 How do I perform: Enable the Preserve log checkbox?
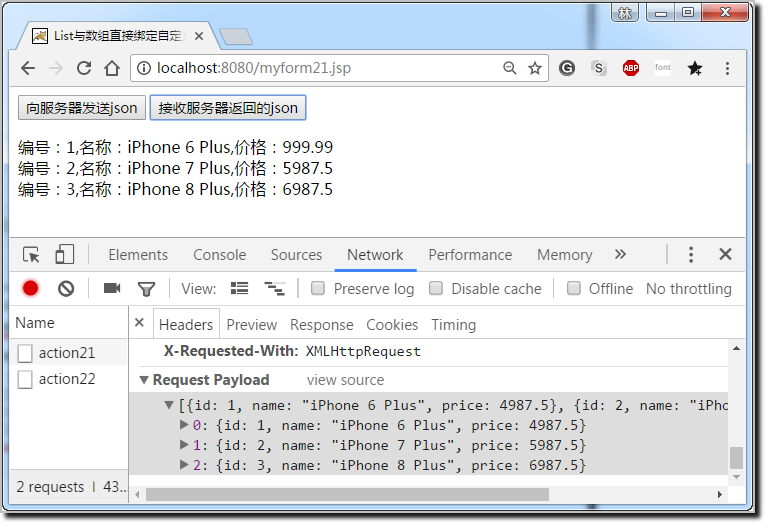(x=318, y=288)
